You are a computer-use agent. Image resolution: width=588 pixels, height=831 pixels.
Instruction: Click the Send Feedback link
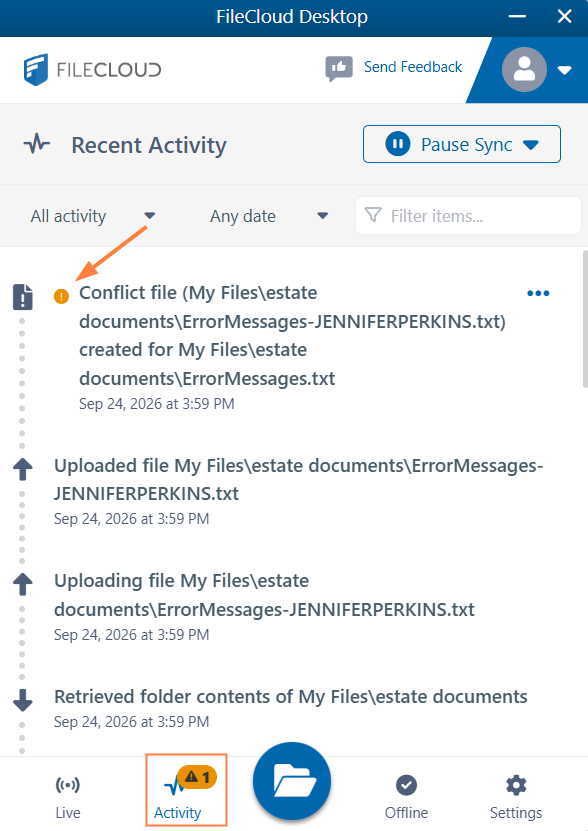pyautogui.click(x=413, y=67)
